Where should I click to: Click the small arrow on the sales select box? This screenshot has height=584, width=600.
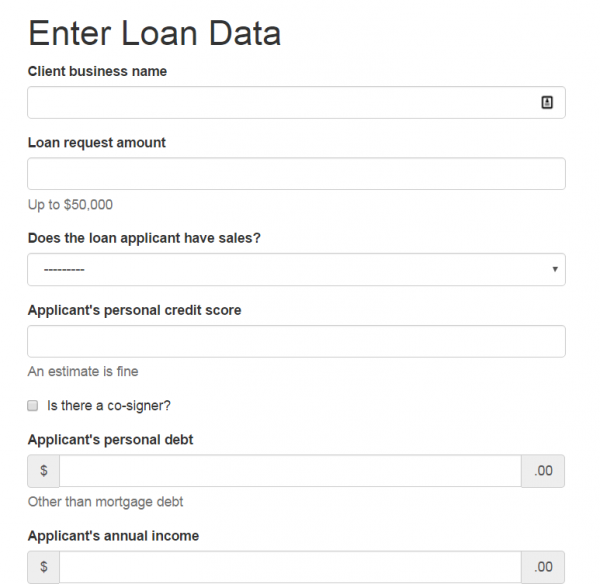pyautogui.click(x=555, y=269)
